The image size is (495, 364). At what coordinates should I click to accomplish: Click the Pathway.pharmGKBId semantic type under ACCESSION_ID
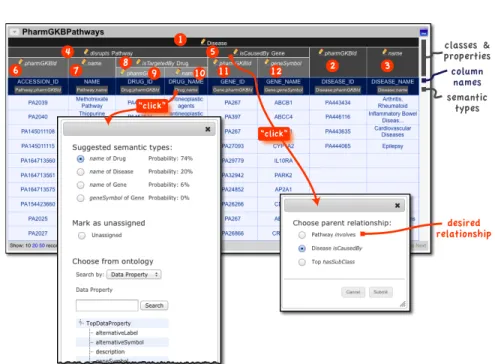coord(38,90)
